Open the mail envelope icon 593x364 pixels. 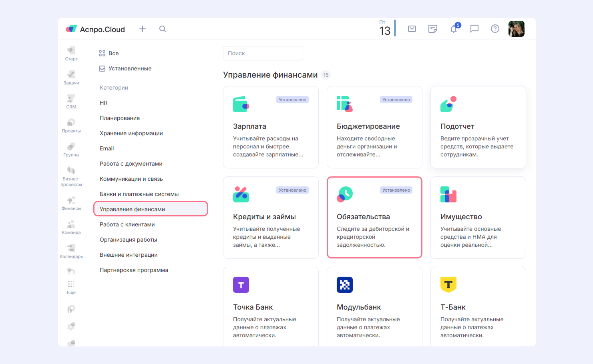click(412, 29)
